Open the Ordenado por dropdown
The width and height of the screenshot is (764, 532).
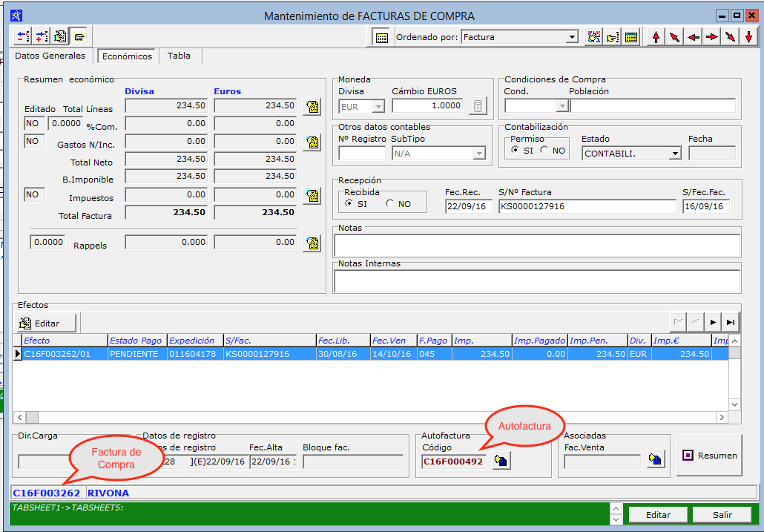(x=571, y=37)
